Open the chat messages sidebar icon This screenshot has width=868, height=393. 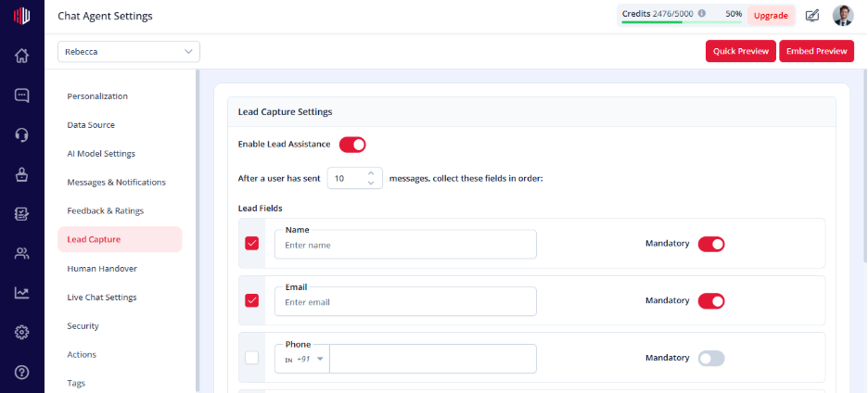[21, 95]
